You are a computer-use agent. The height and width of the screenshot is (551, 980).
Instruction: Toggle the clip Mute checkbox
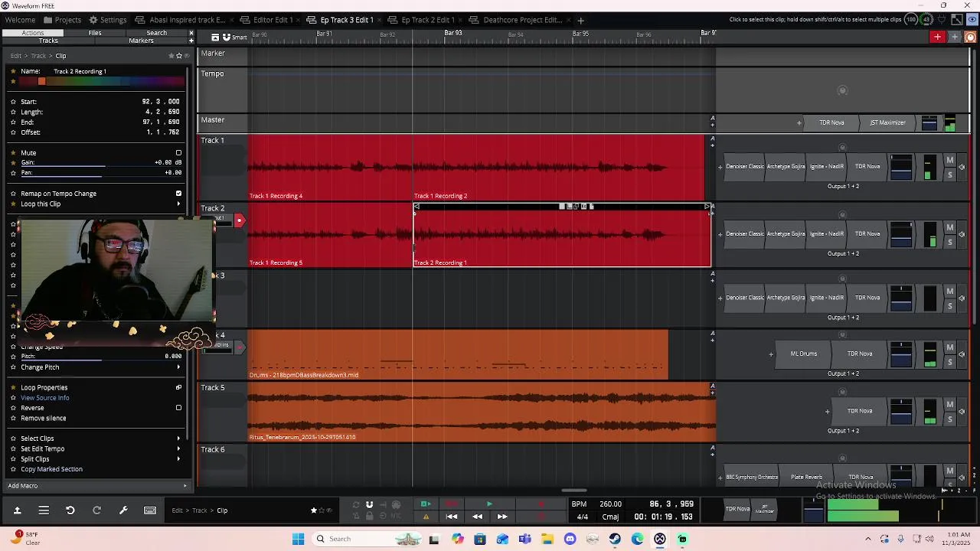click(x=178, y=152)
